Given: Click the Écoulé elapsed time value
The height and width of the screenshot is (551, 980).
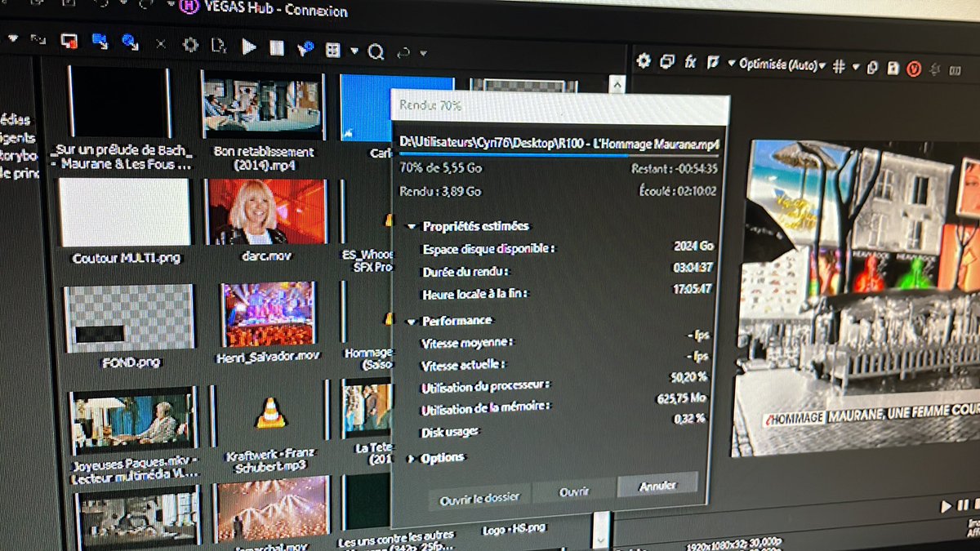Looking at the screenshot, I should pos(697,191).
